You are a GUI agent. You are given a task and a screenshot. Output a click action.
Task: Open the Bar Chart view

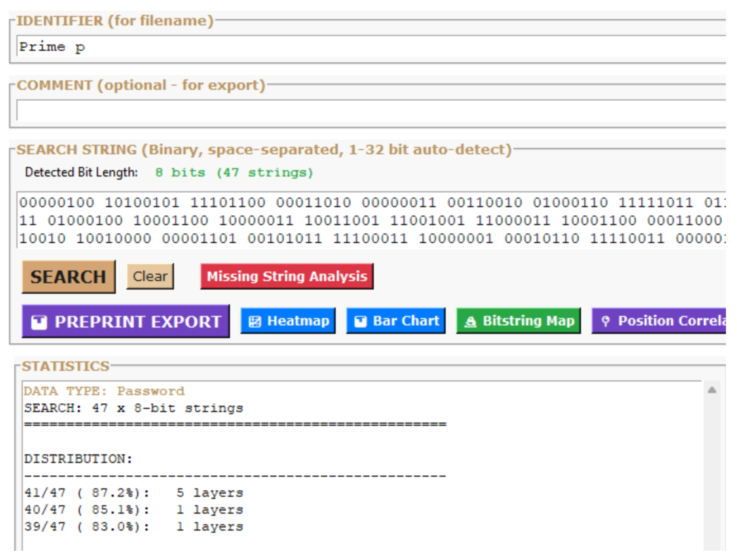(395, 320)
